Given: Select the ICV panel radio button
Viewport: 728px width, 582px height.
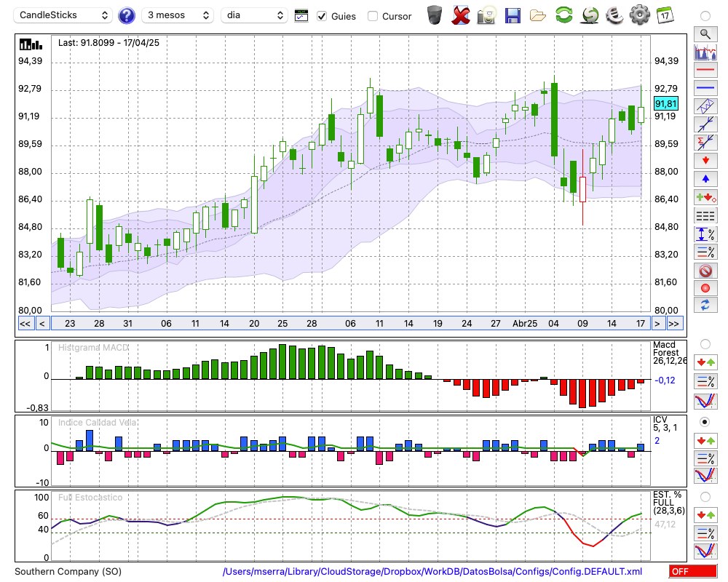Looking at the screenshot, I should (705, 422).
